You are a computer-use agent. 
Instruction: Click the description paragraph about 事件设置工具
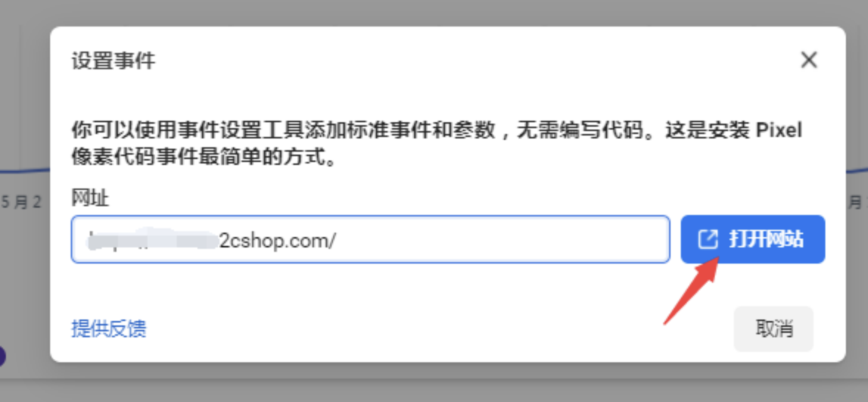click(437, 143)
